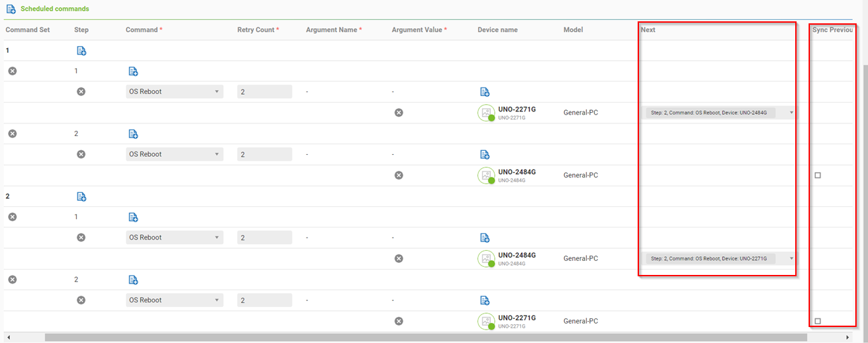Delete OS Reboot command in set 2 step 1
This screenshot has width=868, height=343.
coord(81,238)
